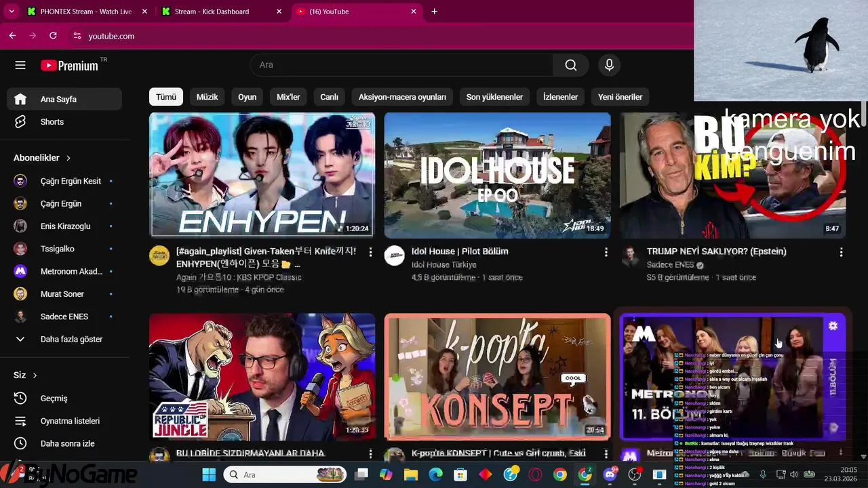868x488 pixels.
Task: Expand the Siz section chevron
Action: point(35,375)
